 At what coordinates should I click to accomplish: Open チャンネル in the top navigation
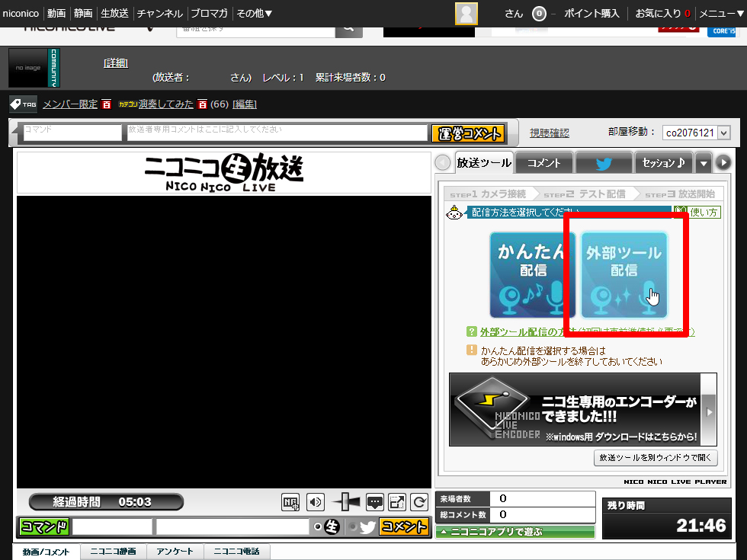160,14
